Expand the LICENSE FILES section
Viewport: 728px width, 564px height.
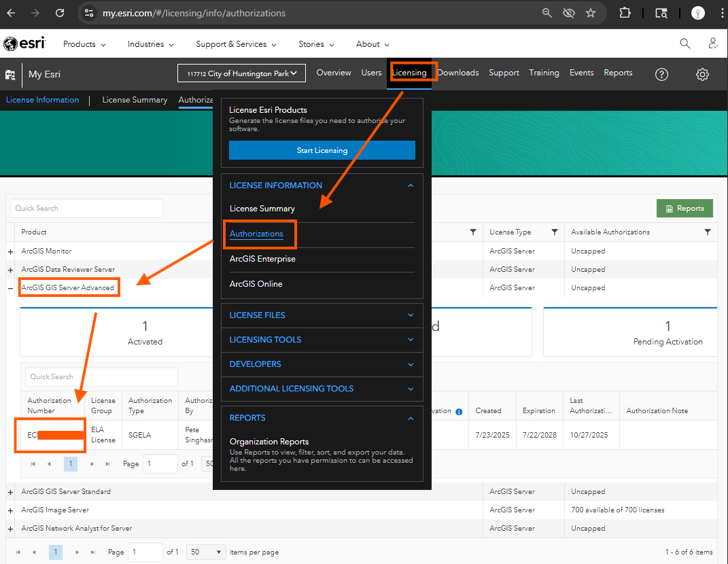(411, 315)
